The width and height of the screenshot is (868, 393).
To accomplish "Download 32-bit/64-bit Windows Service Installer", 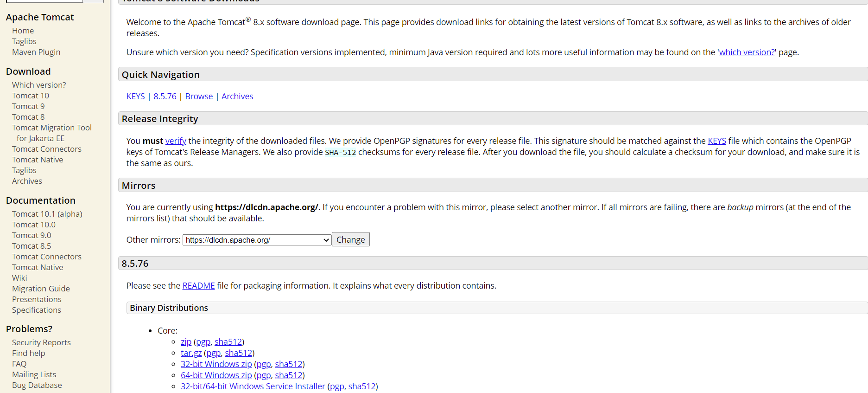I will (253, 387).
